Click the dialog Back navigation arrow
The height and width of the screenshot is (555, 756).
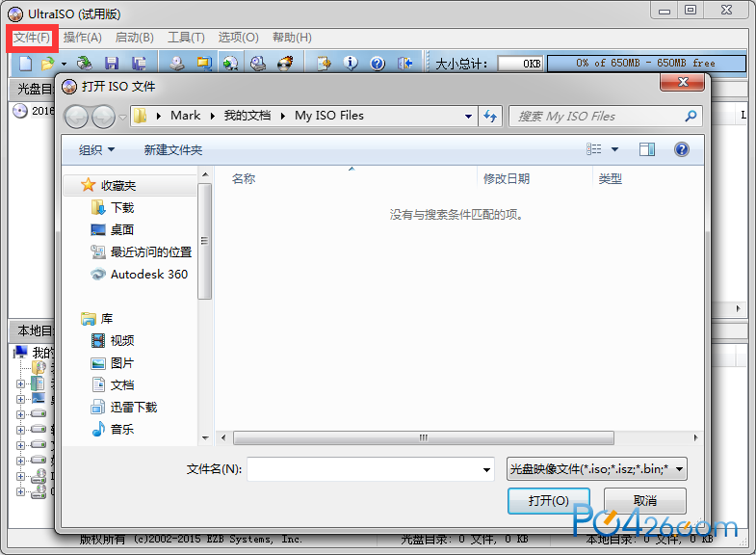coord(76,117)
